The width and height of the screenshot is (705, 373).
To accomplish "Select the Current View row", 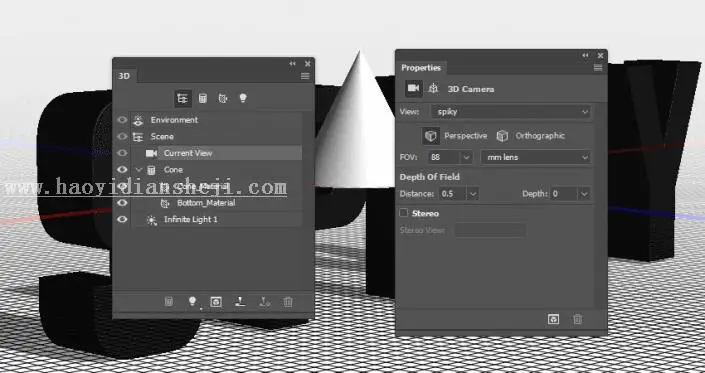I will (217, 153).
